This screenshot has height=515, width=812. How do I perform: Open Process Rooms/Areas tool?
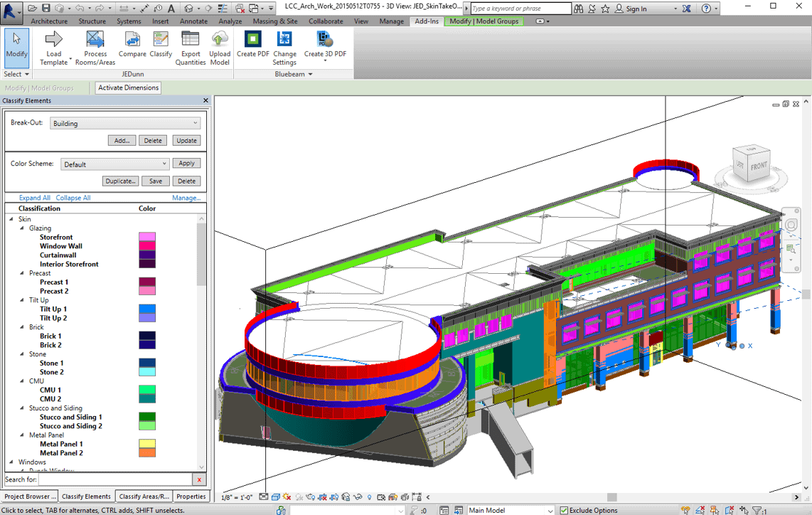95,40
